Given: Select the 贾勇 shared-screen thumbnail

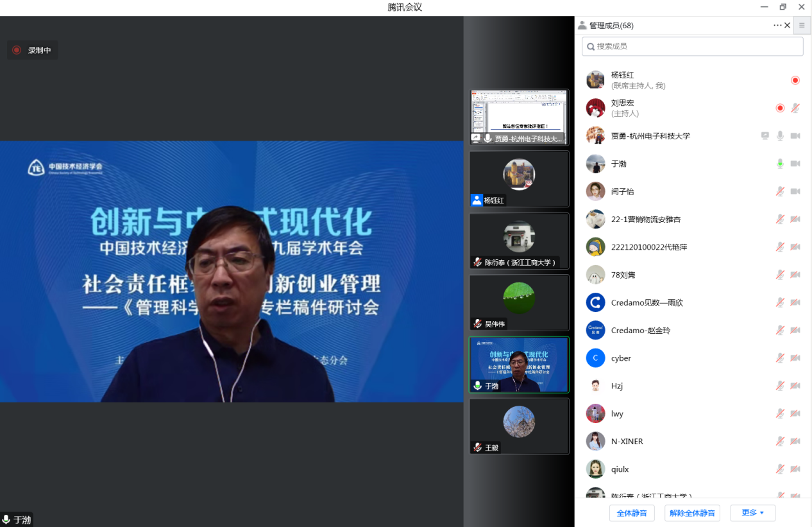Looking at the screenshot, I should click(x=519, y=117).
